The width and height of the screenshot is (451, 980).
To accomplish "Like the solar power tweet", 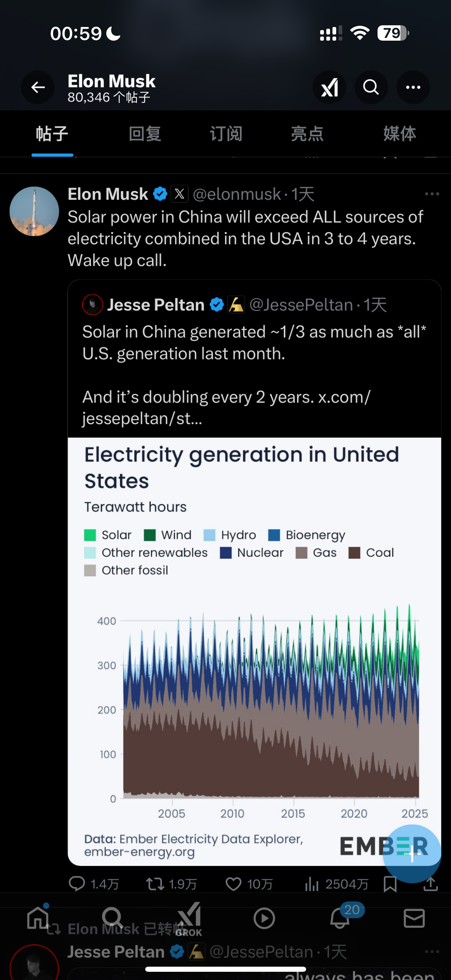I will pos(233,884).
